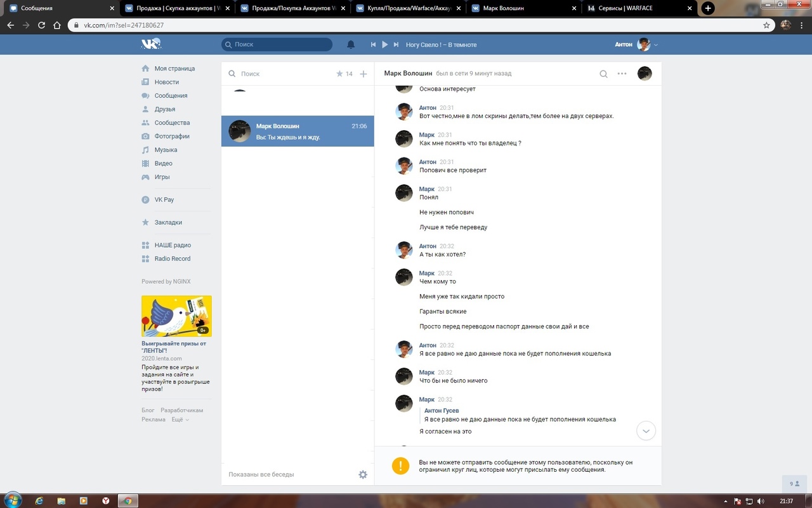This screenshot has width=812, height=508.
Task: Open chat actions three-dots menu
Action: [622, 74]
